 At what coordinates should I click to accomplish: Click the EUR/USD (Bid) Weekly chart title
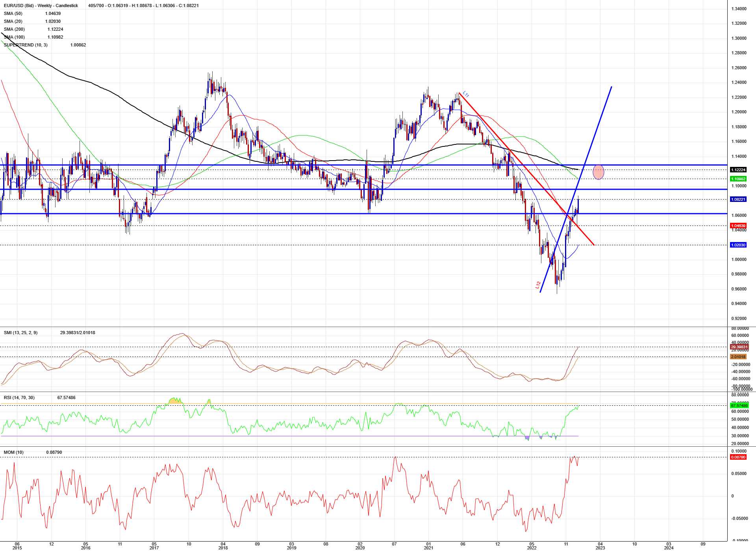41,6
